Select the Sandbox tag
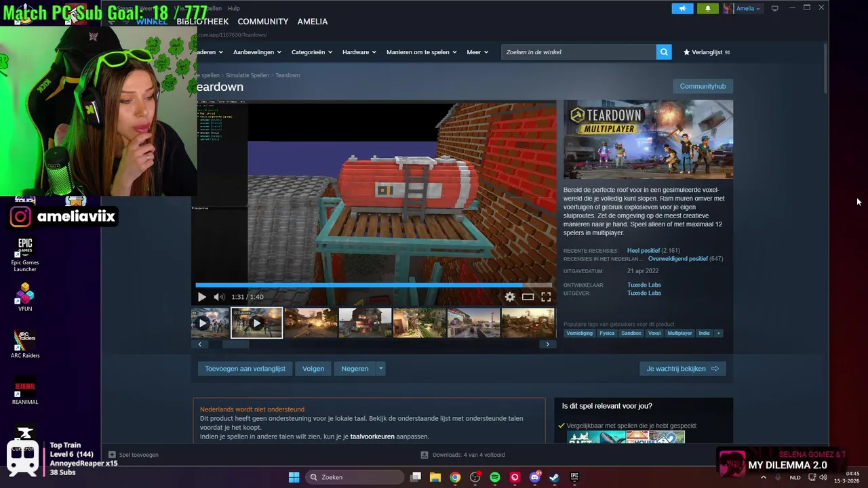Screen dimensions: 868x488 (631, 333)
